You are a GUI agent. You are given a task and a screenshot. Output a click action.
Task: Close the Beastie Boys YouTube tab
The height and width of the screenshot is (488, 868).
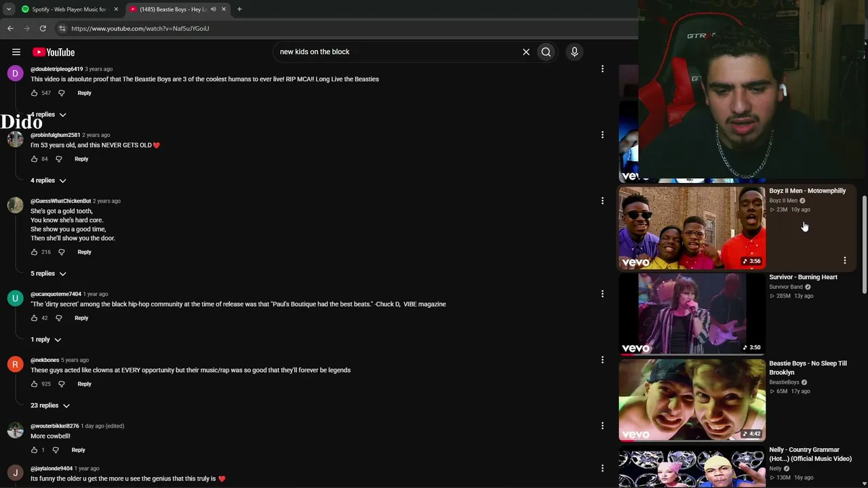tap(224, 9)
